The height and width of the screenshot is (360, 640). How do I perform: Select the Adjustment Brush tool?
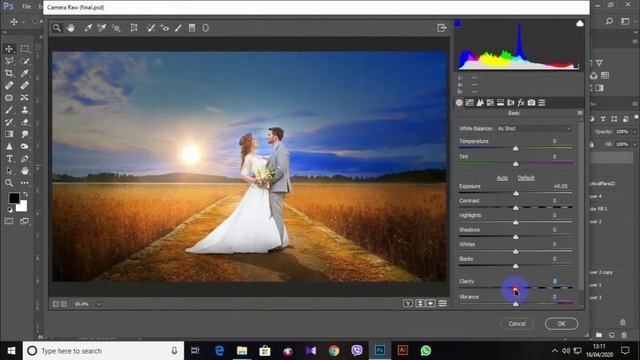pos(178,28)
